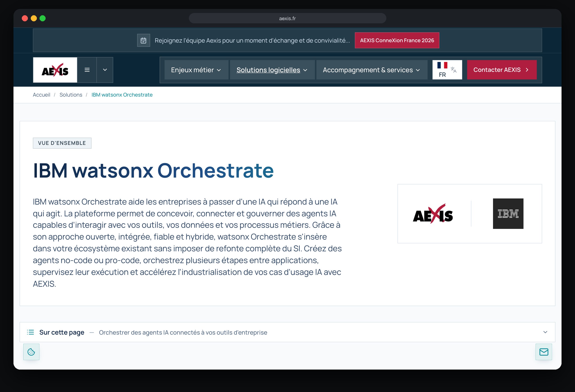The height and width of the screenshot is (392, 575).
Task: Click the list icon next to Sur cette page
Action: pos(30,332)
